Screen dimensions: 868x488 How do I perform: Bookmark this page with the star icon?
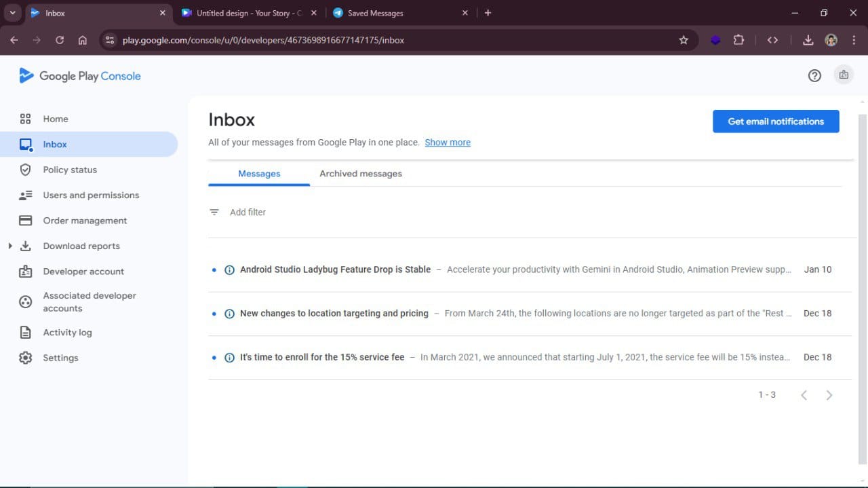click(x=684, y=40)
